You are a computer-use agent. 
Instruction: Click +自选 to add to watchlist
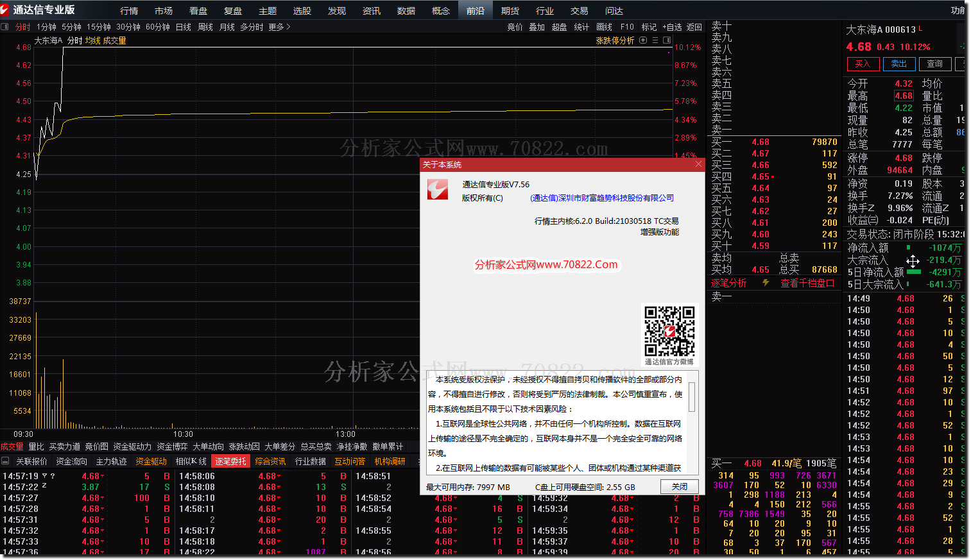pos(672,27)
